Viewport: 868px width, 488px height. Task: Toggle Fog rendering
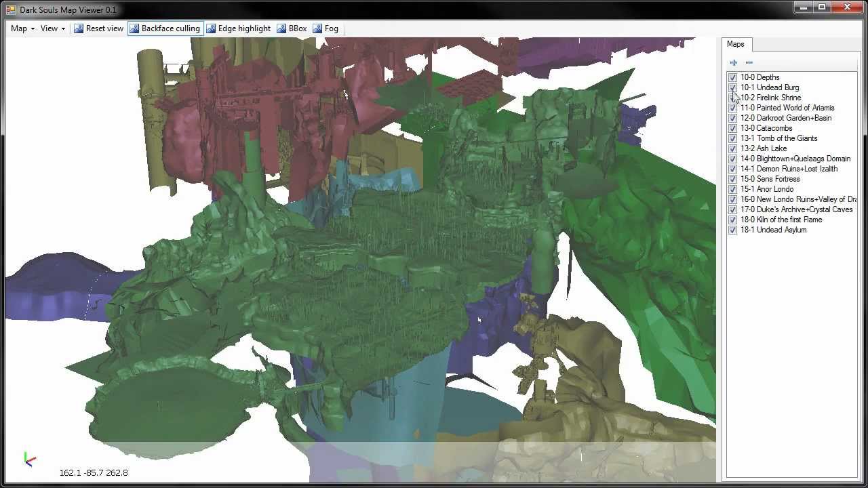pos(325,28)
